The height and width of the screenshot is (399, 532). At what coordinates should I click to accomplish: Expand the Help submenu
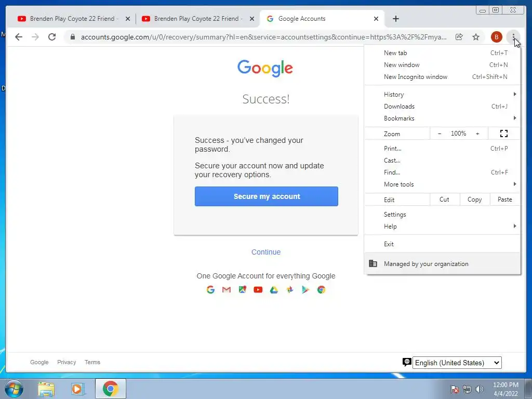point(442,227)
